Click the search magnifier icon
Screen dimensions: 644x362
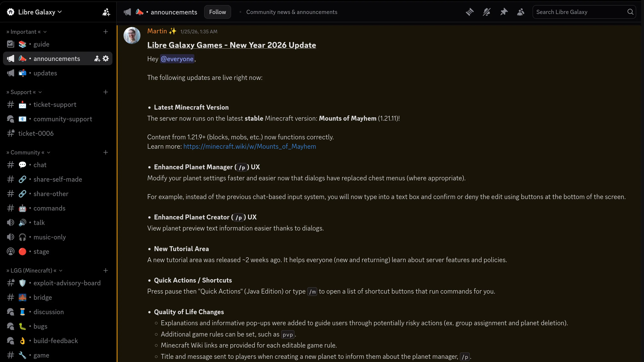630,12
